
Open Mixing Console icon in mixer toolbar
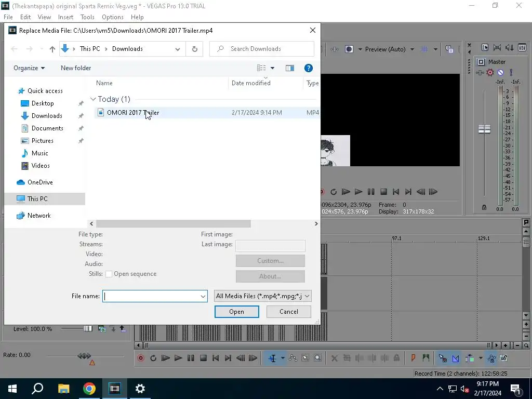click(x=522, y=47)
